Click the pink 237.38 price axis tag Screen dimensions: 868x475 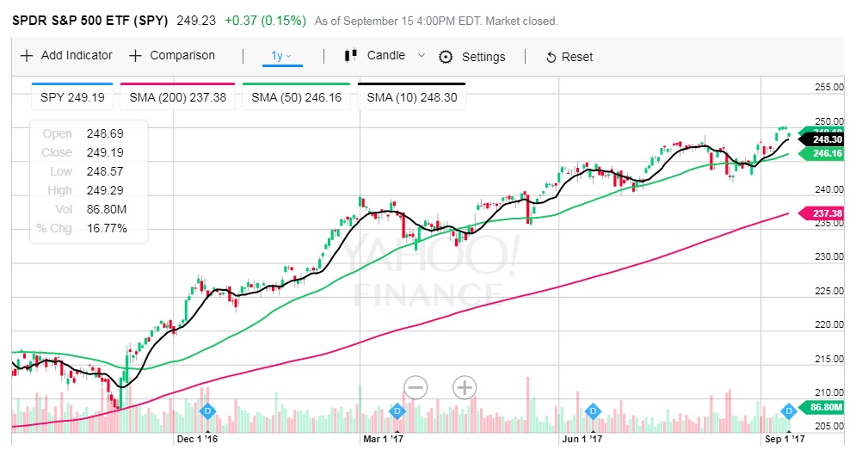pyautogui.click(x=821, y=213)
